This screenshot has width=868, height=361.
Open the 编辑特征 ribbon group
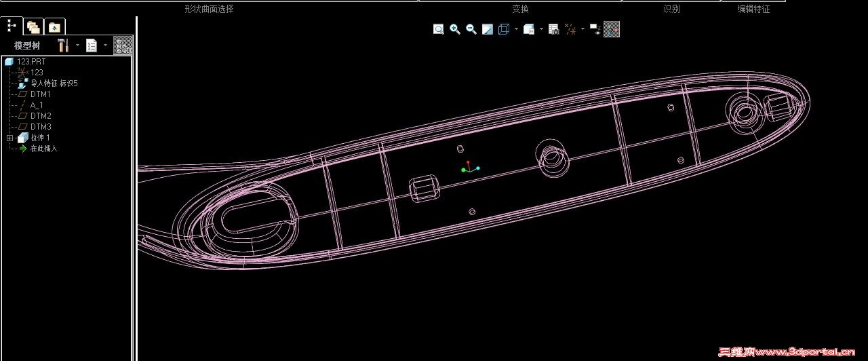(753, 9)
